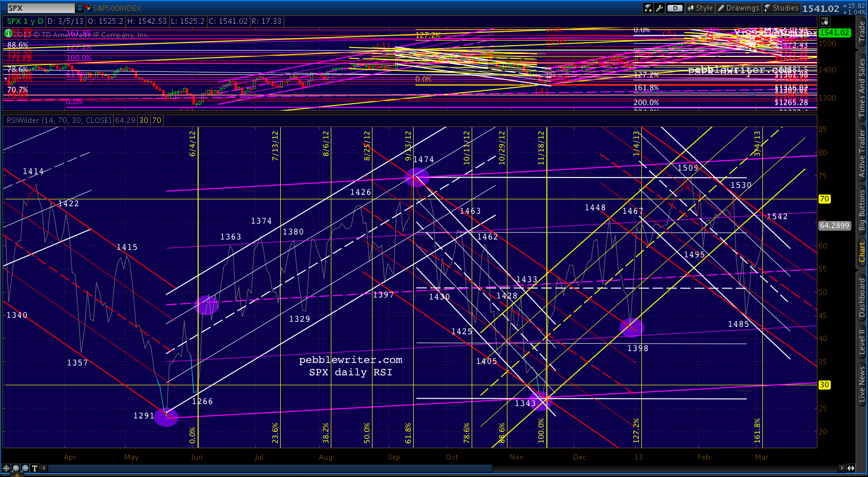The height and width of the screenshot is (477, 868).
Task: Open the Drawings menu
Action: pos(738,8)
